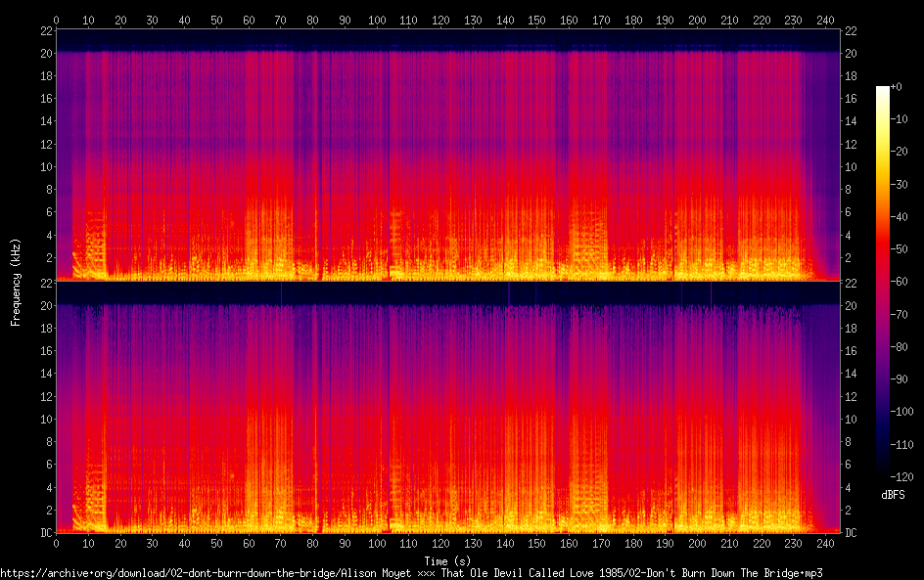This screenshot has height=580, width=924.
Task: Click the top white end of the dBFS color bar
Action: (x=883, y=90)
